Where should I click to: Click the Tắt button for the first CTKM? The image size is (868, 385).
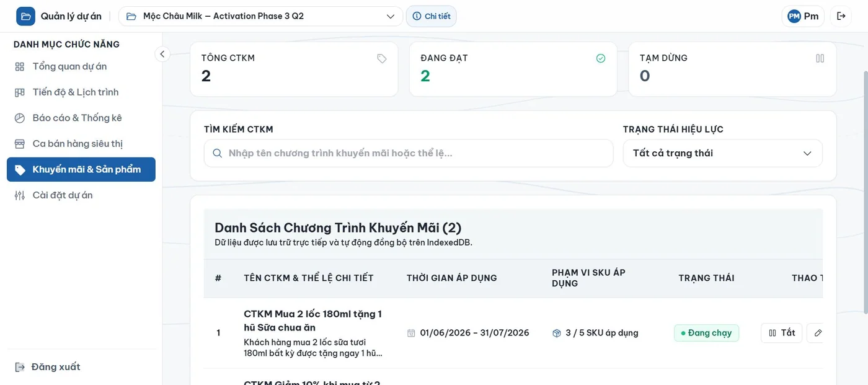pos(782,333)
